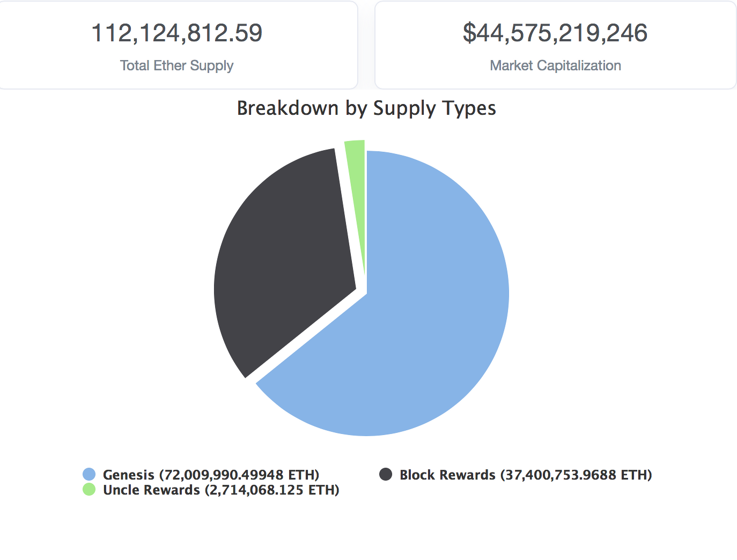Click the $44,575,219,246 market cap figure
This screenshot has height=560, width=737.
(x=555, y=33)
